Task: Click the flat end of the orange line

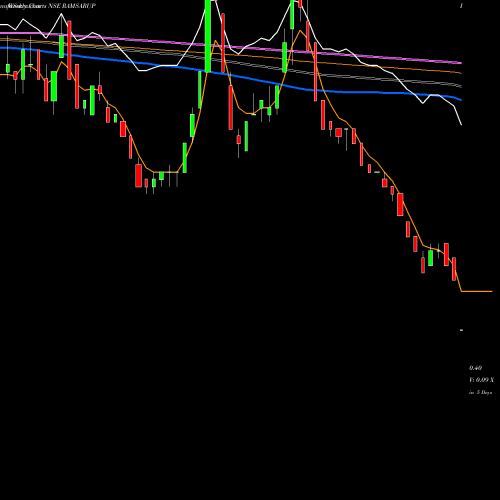Action: [477, 291]
